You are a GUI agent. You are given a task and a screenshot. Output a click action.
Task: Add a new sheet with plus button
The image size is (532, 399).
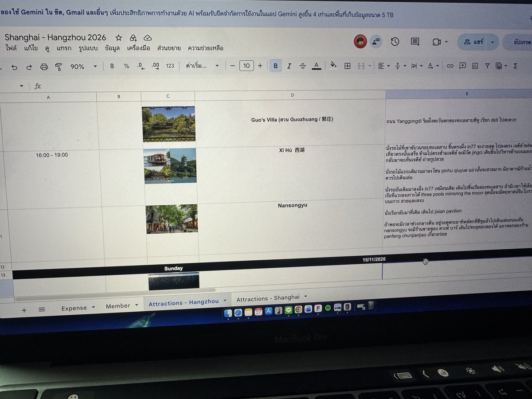pos(24,310)
